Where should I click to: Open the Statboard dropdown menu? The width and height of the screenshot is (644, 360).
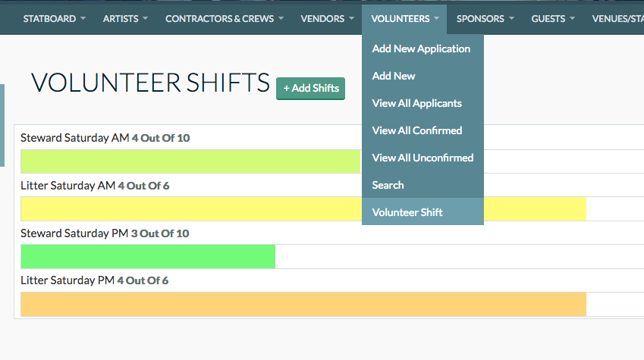54,18
